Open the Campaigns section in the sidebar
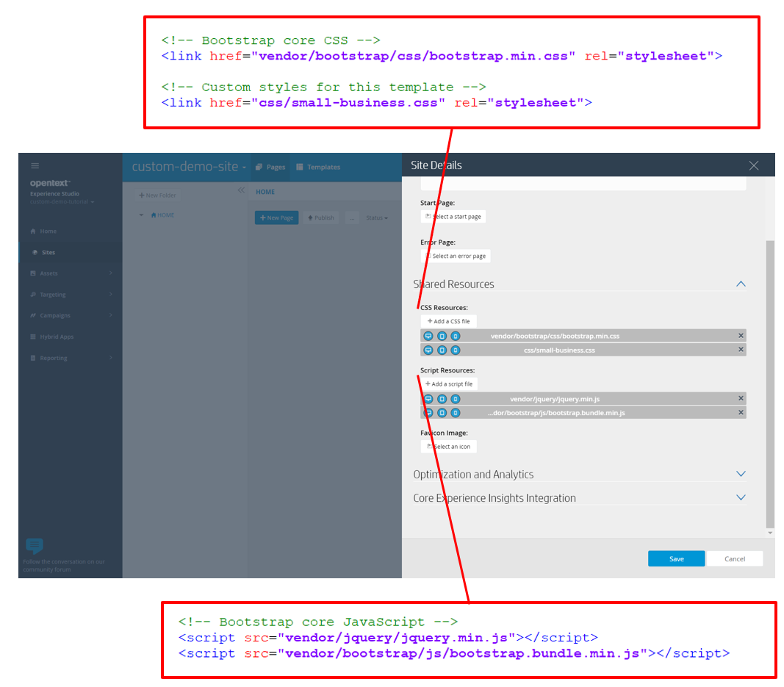784x687 pixels. click(50, 315)
